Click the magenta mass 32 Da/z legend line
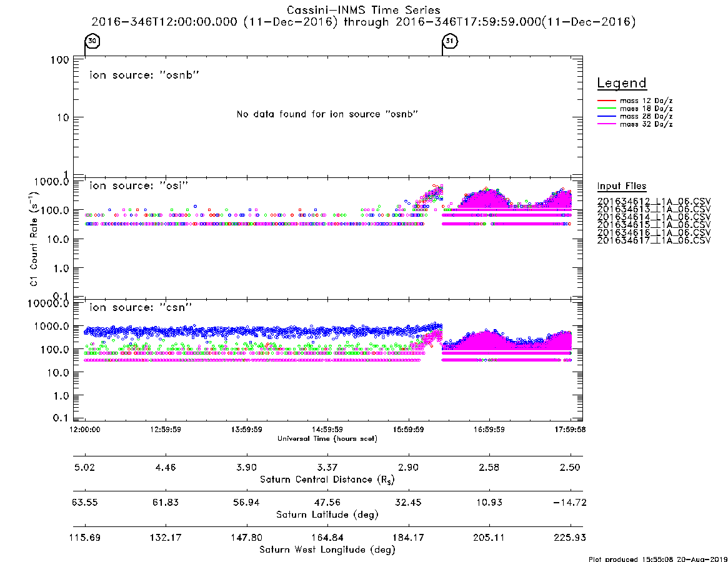Viewport: 728px width, 562px height. (606, 124)
